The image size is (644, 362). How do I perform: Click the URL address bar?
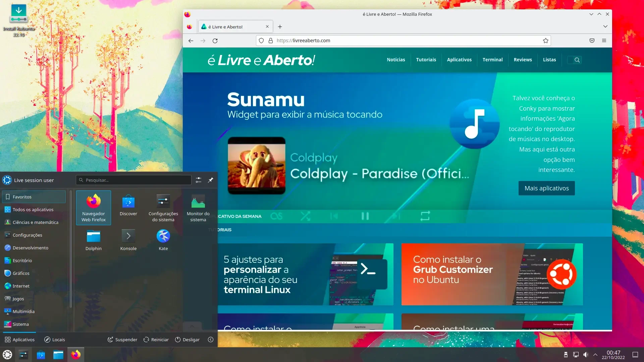pyautogui.click(x=403, y=41)
